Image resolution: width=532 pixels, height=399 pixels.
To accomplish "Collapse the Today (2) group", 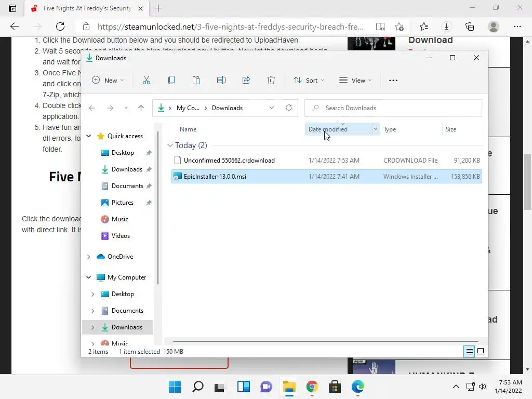I will [x=170, y=145].
